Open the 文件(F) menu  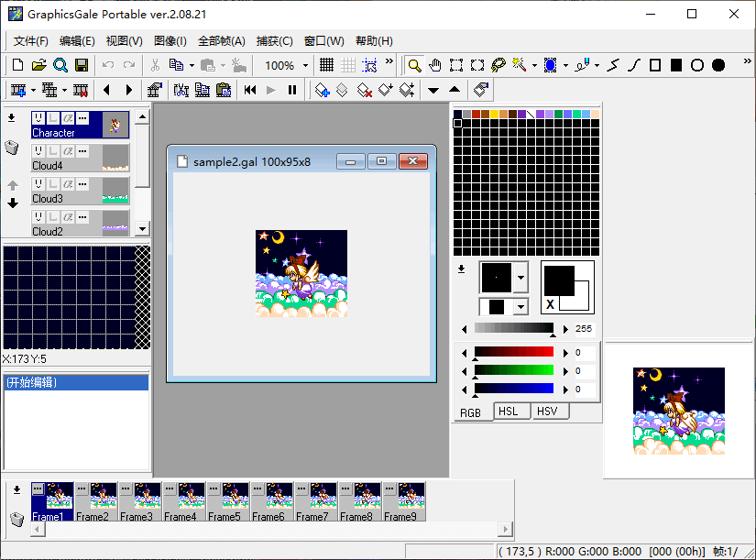pos(31,41)
